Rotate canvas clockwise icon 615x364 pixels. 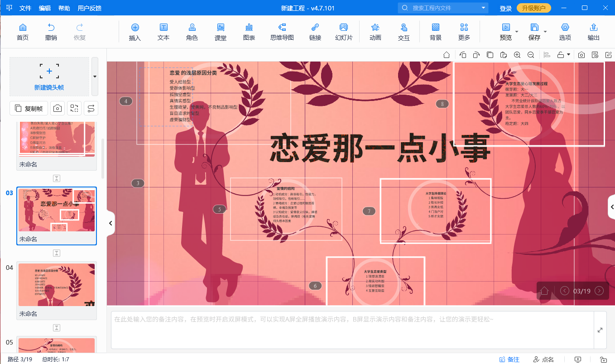pyautogui.click(x=476, y=55)
